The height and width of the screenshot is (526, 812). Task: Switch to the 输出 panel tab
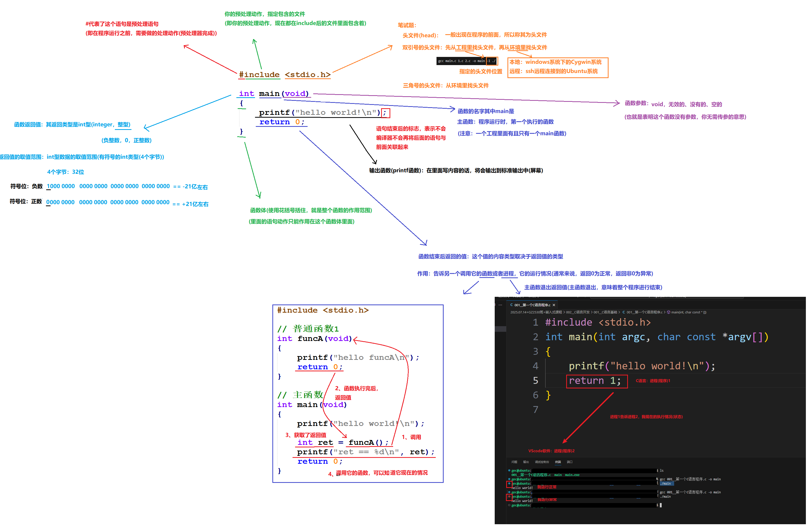[526, 462]
